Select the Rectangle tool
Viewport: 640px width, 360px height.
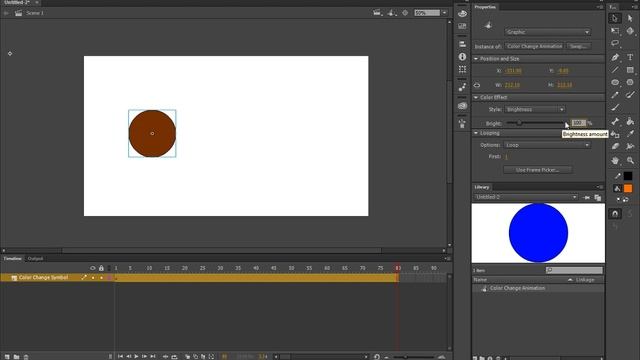pos(630,70)
